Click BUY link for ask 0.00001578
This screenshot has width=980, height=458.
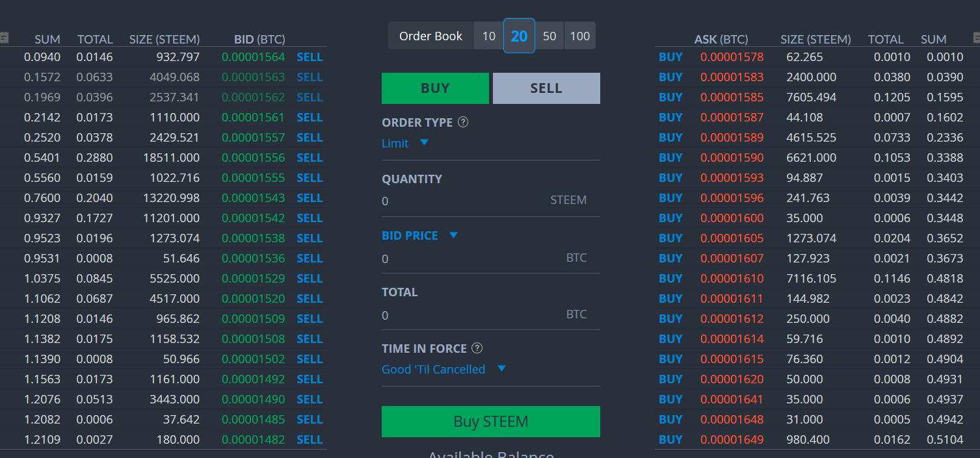point(670,57)
